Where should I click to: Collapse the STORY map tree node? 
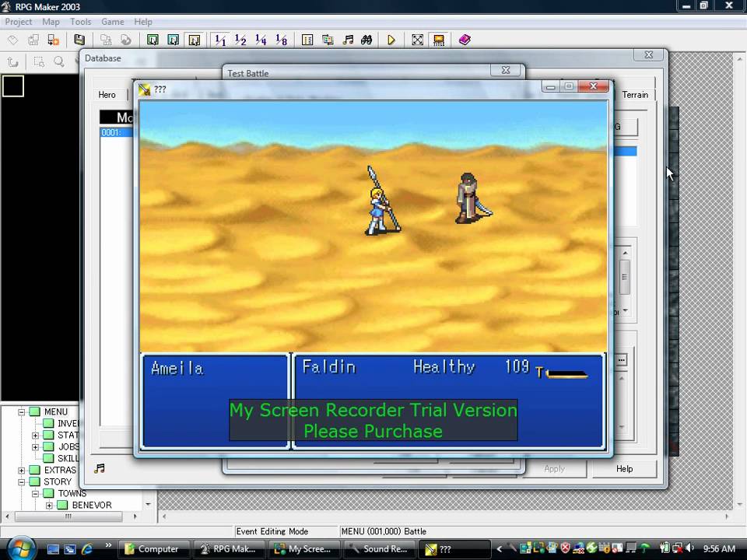click(x=22, y=482)
